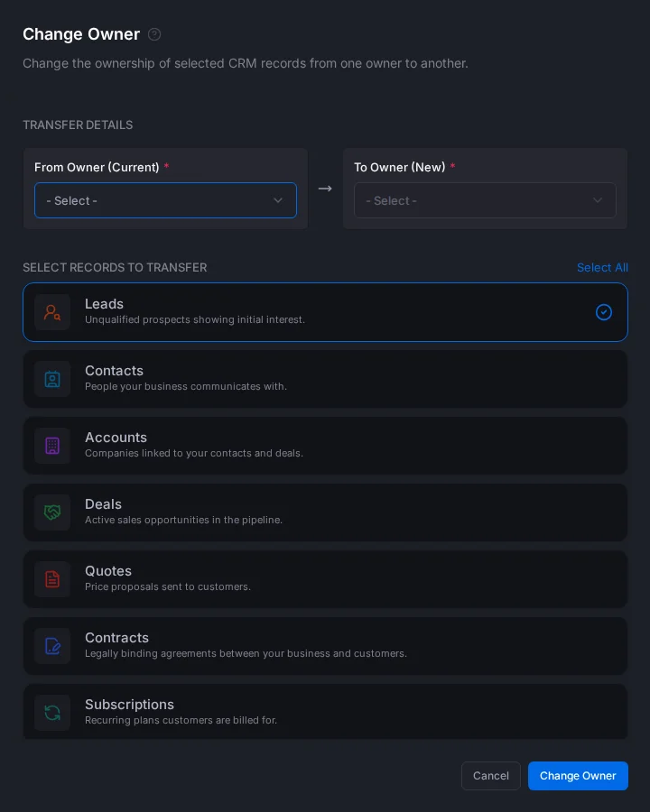Click the Accounts building icon
Image resolution: width=650 pixels, height=812 pixels.
coord(52,446)
